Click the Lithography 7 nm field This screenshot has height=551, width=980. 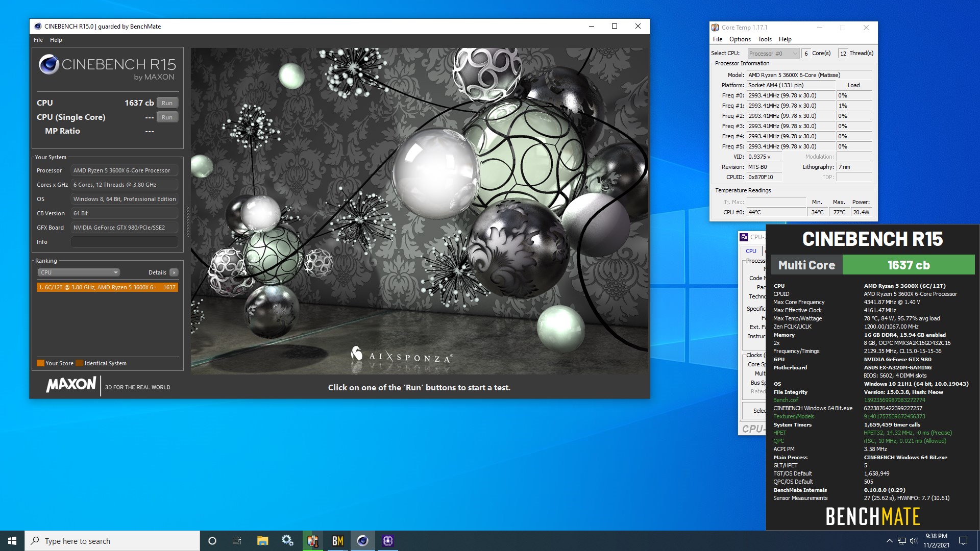[854, 167]
